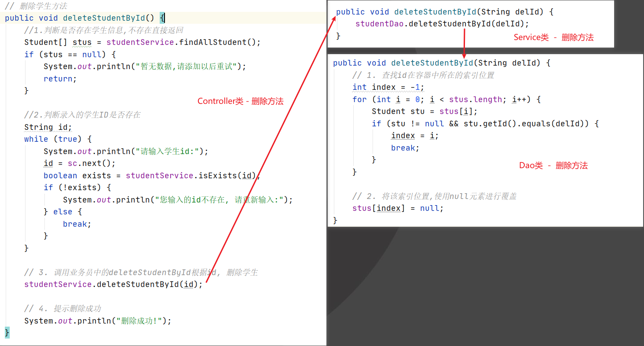
Task: Click comment '//1.判断是否存在学生信息,不存在直接返回'
Action: [104, 30]
